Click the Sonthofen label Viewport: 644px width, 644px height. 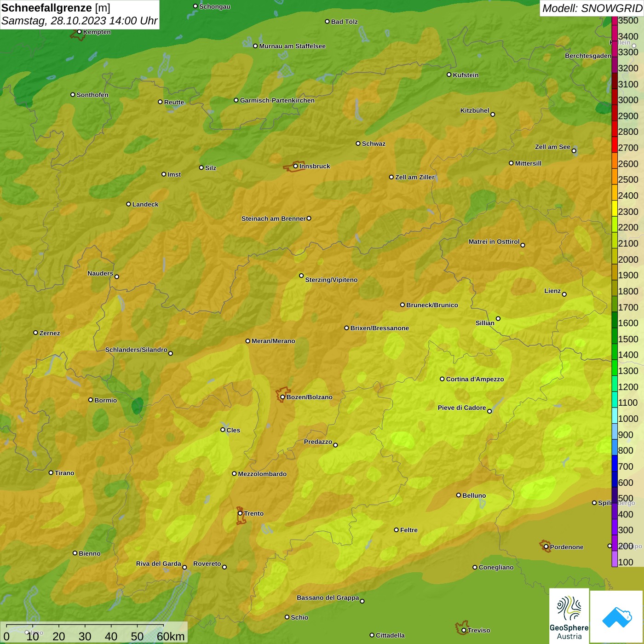click(92, 95)
